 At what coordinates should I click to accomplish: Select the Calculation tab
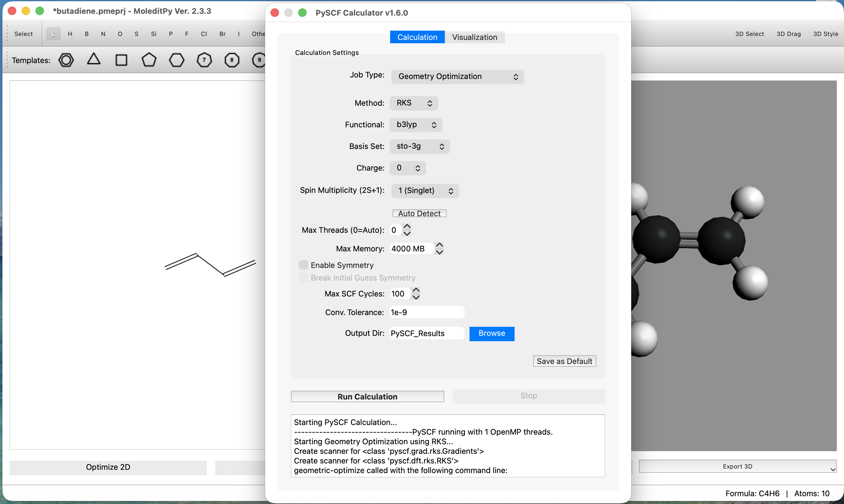(417, 37)
